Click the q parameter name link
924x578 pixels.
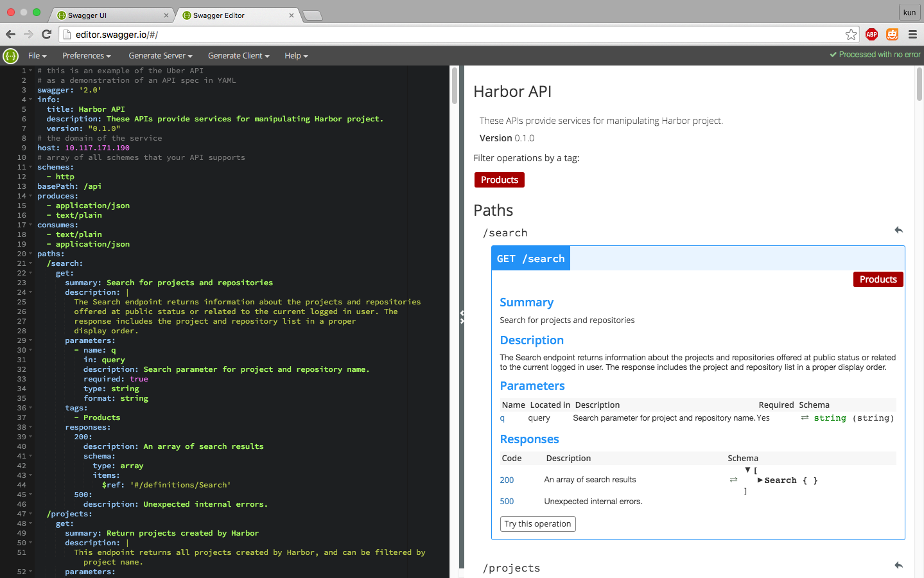point(503,418)
